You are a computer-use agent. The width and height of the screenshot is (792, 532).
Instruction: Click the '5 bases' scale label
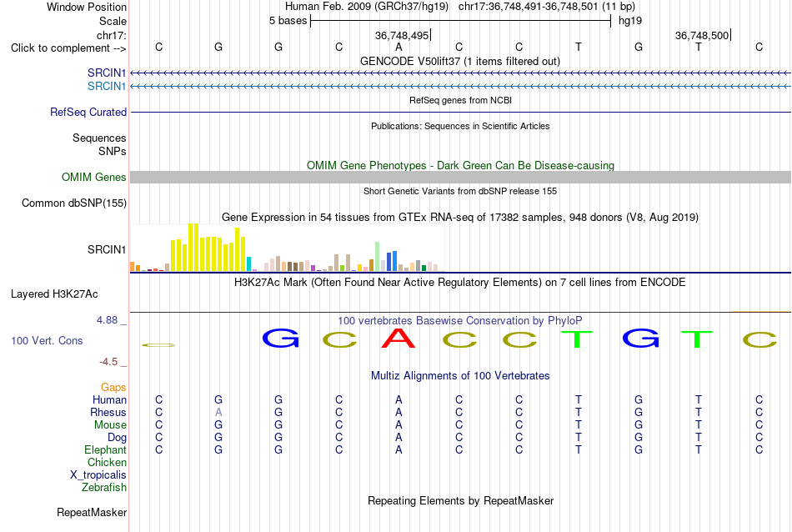coord(288,21)
